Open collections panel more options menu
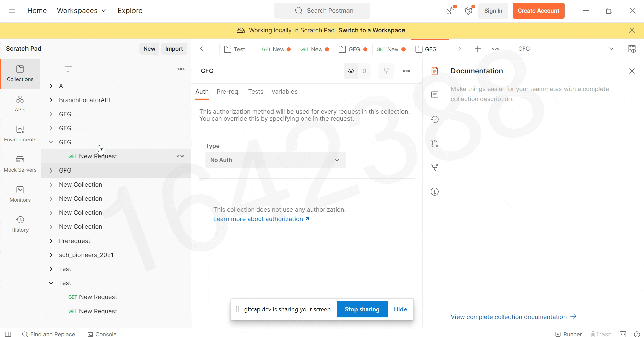The width and height of the screenshot is (644, 337). click(x=181, y=69)
